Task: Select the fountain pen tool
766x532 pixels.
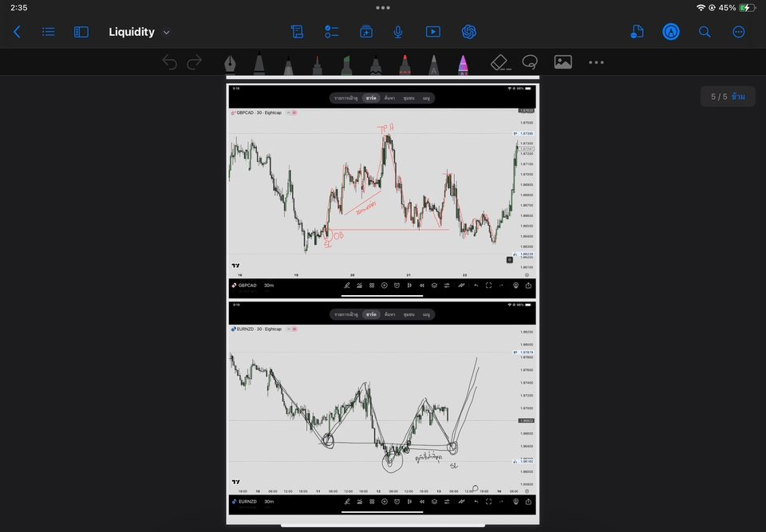Action: pyautogui.click(x=230, y=63)
